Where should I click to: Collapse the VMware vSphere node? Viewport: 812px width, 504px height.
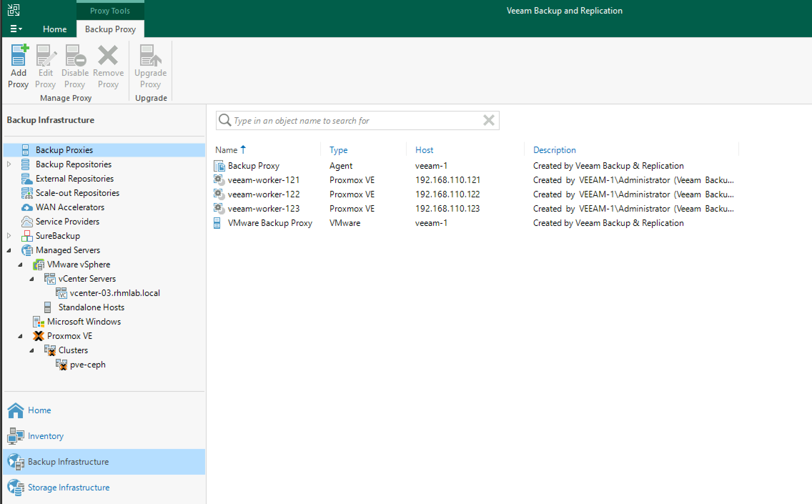point(21,265)
